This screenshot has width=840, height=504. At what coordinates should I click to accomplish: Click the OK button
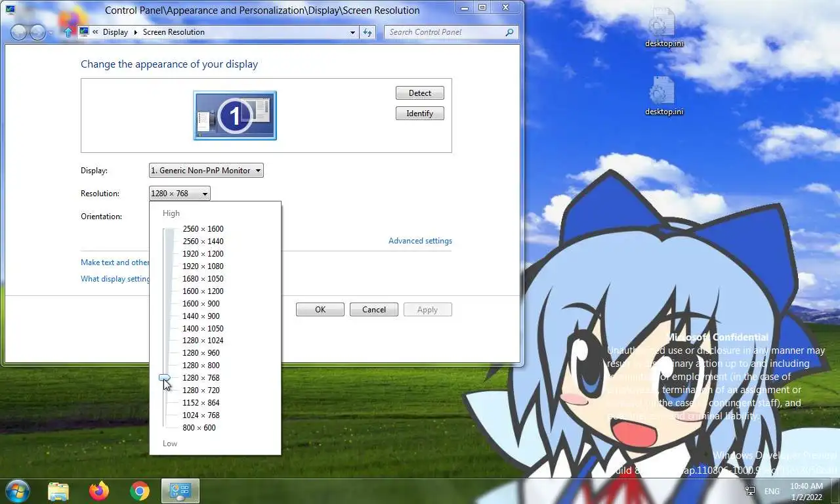coord(320,310)
